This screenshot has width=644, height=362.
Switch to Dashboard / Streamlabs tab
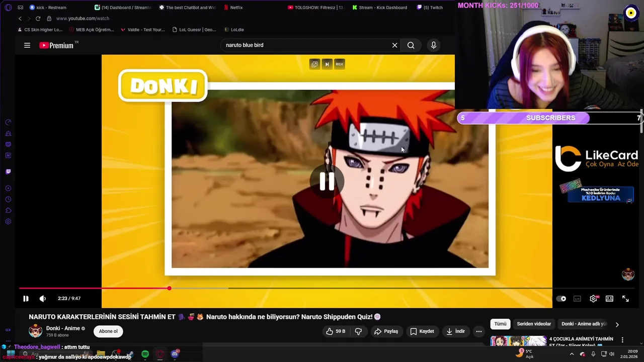click(123, 8)
